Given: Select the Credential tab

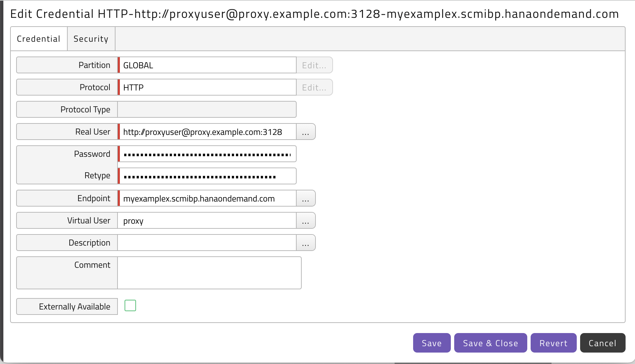Looking at the screenshot, I should click(39, 39).
